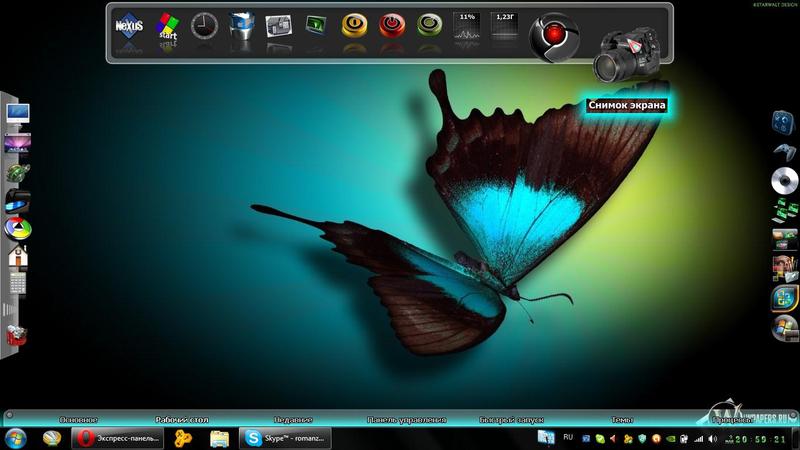Open the recycle bin icon in dock
The width and height of the screenshot is (800, 450).
click(241, 25)
